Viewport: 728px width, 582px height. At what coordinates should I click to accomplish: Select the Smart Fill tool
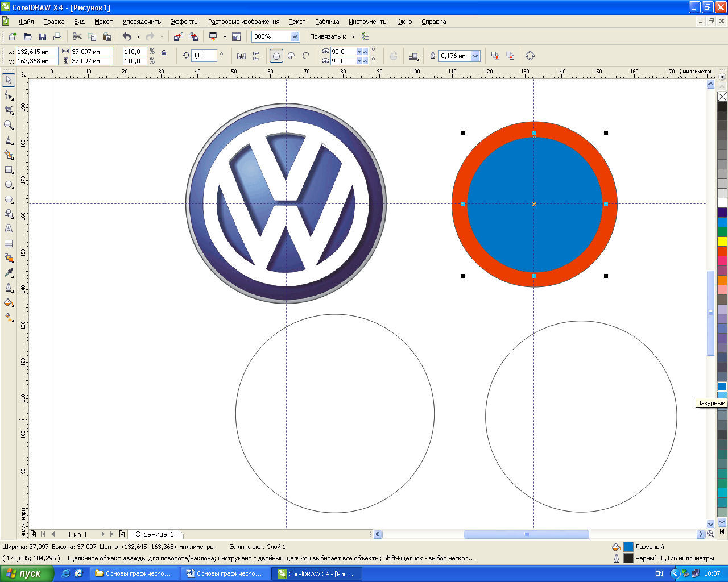(x=9, y=155)
